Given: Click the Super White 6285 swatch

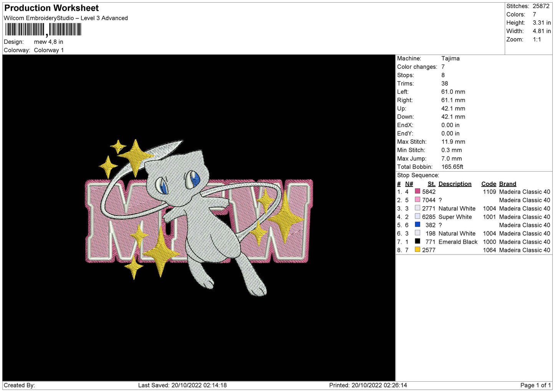Looking at the screenshot, I should point(417,216).
